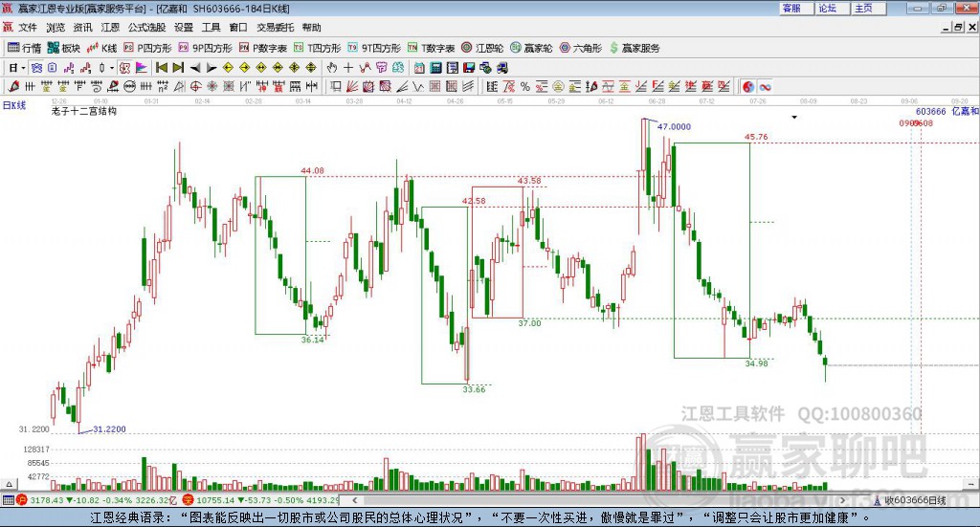Open the 设置 menu
Image resolution: width=980 pixels, height=527 pixels.
tap(184, 28)
